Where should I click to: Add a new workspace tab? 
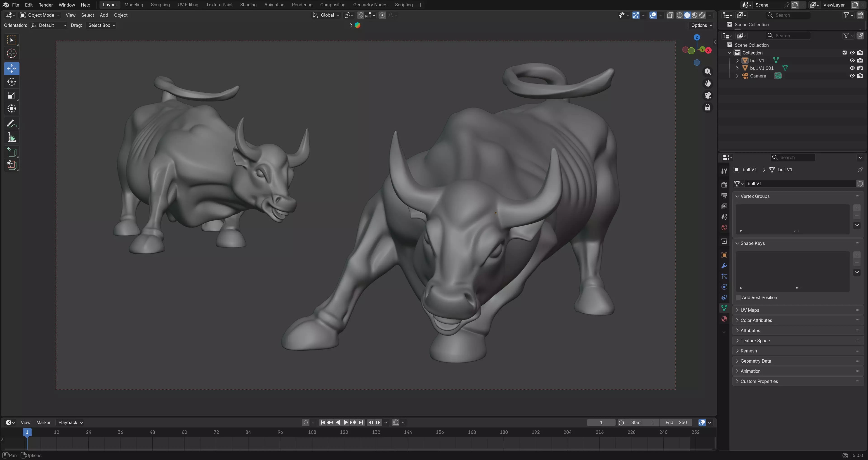420,5
